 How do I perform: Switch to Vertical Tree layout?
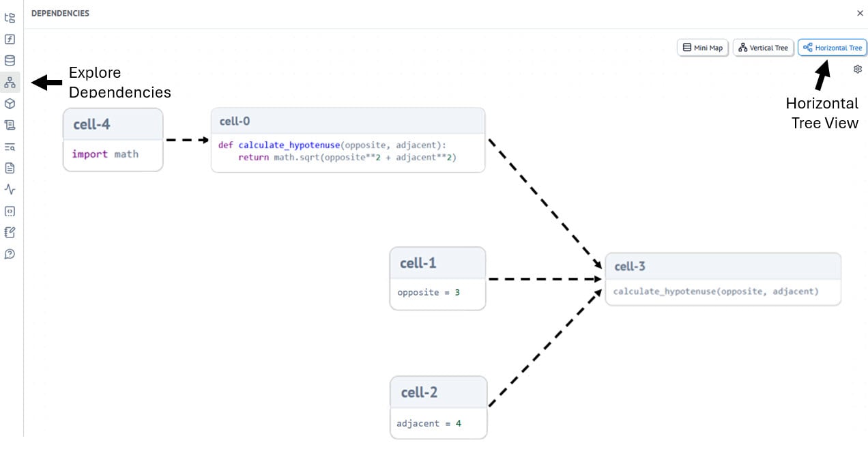(x=763, y=48)
